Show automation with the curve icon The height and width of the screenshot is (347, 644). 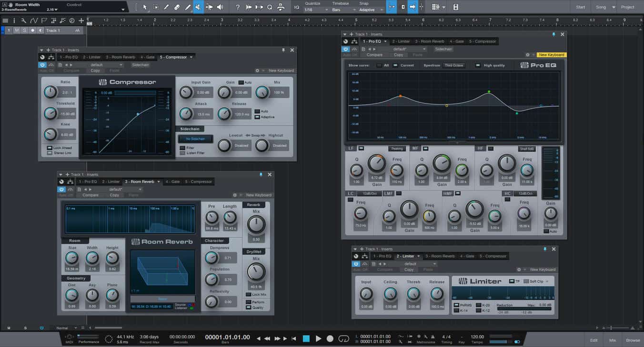point(34,20)
